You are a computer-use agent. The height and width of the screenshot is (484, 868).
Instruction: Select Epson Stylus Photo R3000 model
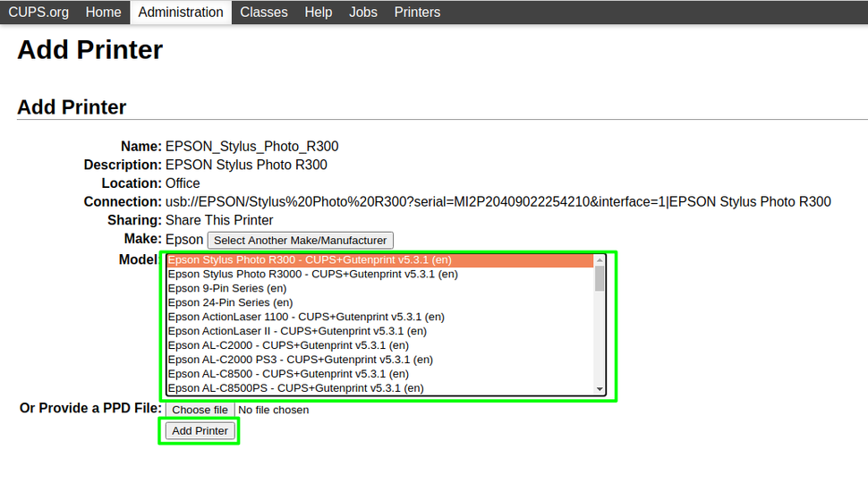(x=379, y=275)
